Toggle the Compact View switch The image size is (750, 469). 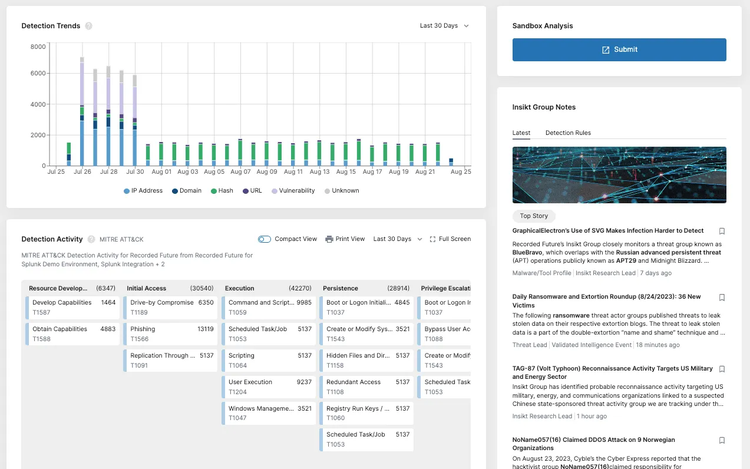coord(264,239)
